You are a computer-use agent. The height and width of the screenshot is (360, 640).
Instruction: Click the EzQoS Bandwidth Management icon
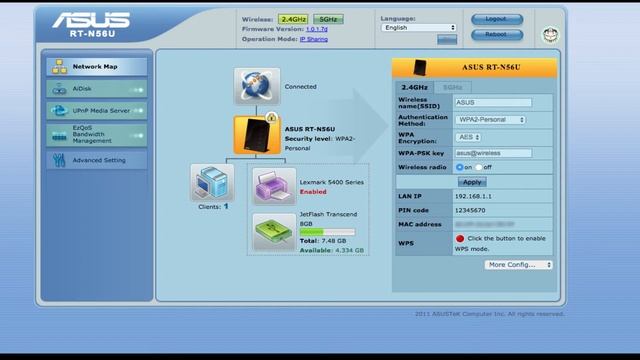click(60, 136)
